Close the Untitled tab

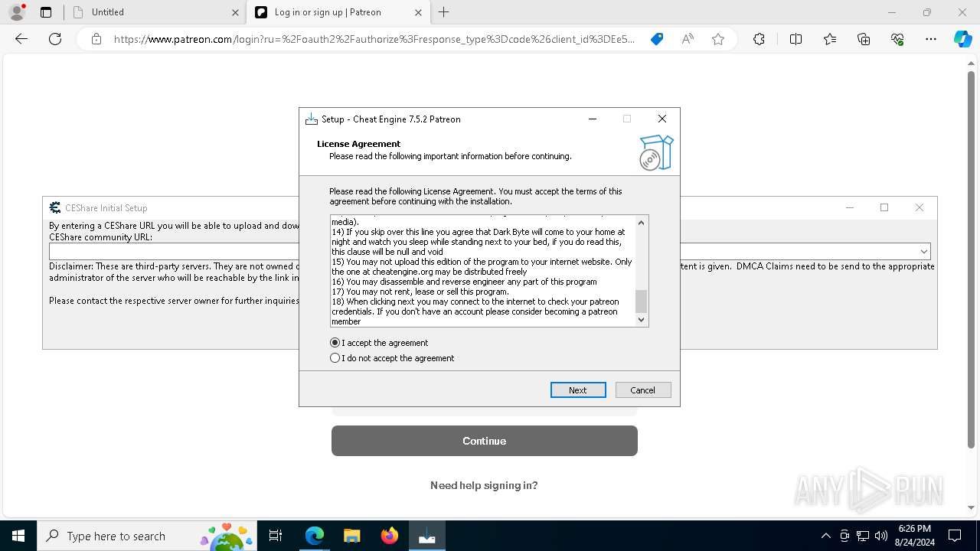point(235,12)
